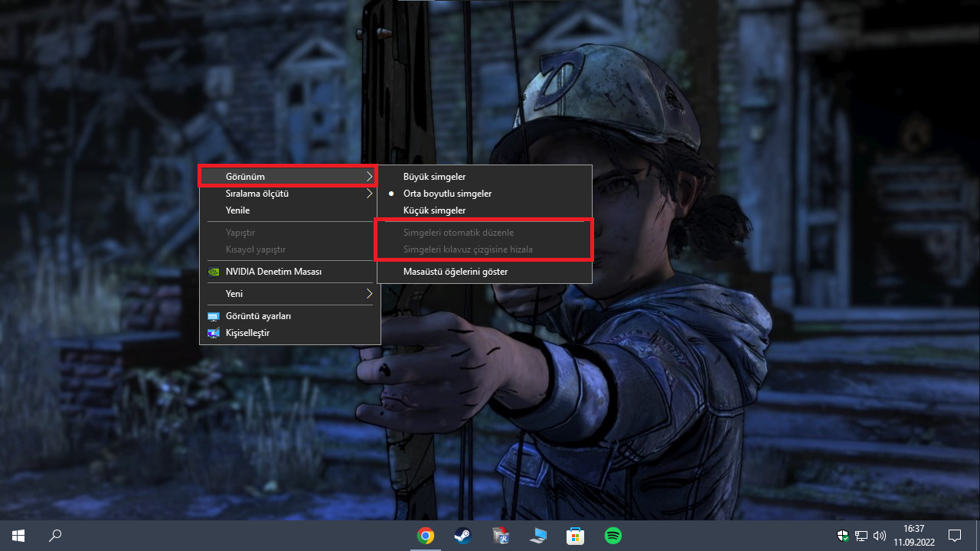980x551 pixels.
Task: Open the volume speaker tray icon
Action: click(880, 536)
